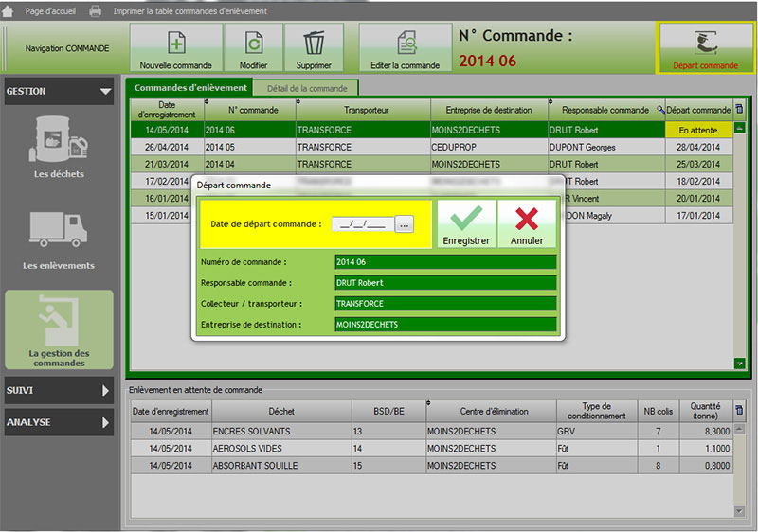
Task: Select ENCRES SOLVANTS row
Action: coord(432,431)
